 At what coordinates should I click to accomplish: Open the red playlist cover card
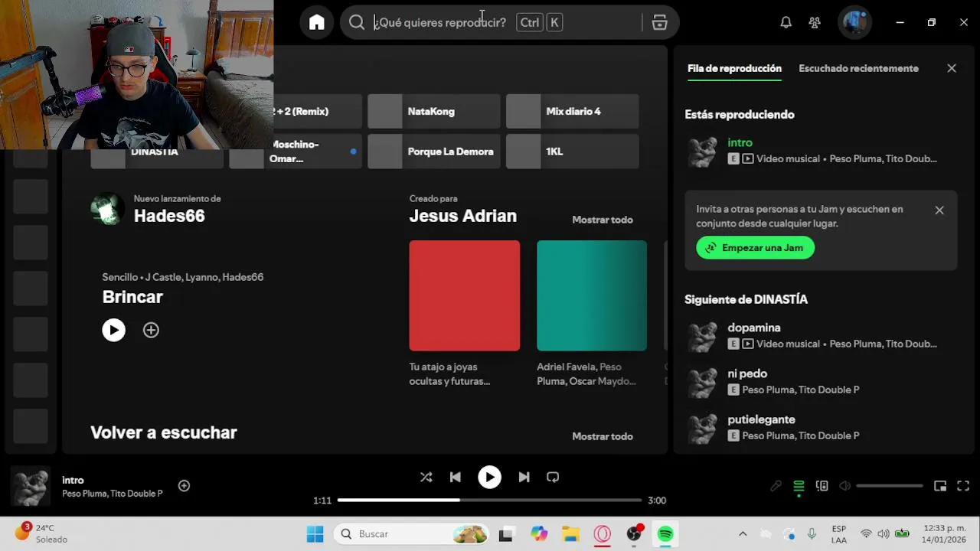point(465,295)
